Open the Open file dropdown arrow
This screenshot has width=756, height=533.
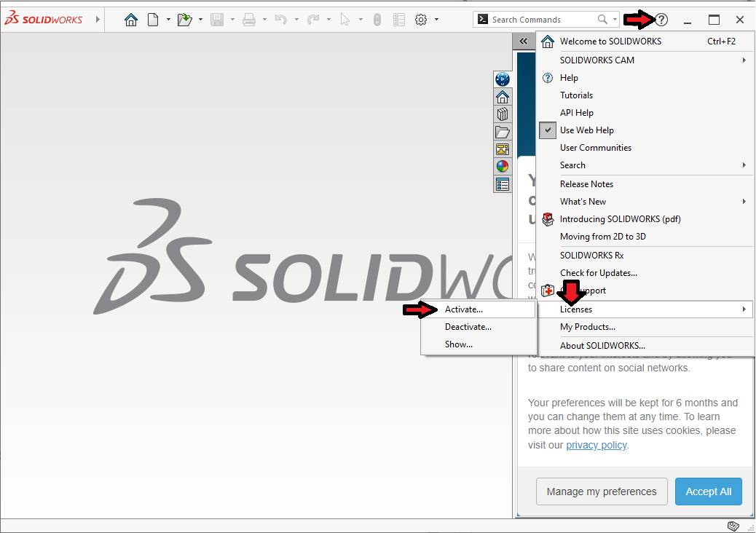click(200, 20)
